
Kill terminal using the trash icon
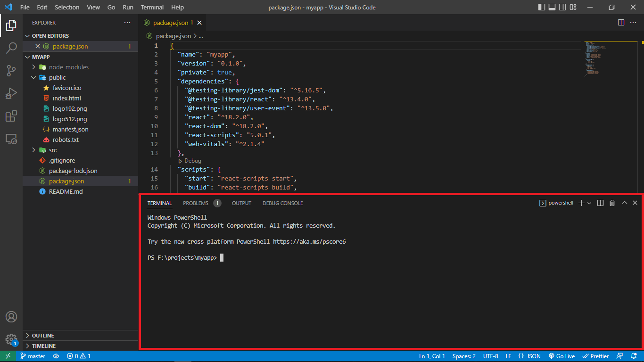tap(612, 203)
